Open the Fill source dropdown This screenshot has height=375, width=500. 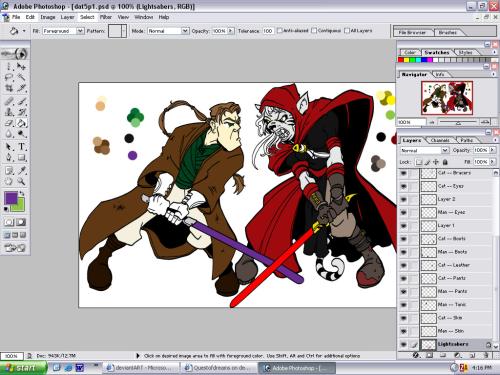80,31
